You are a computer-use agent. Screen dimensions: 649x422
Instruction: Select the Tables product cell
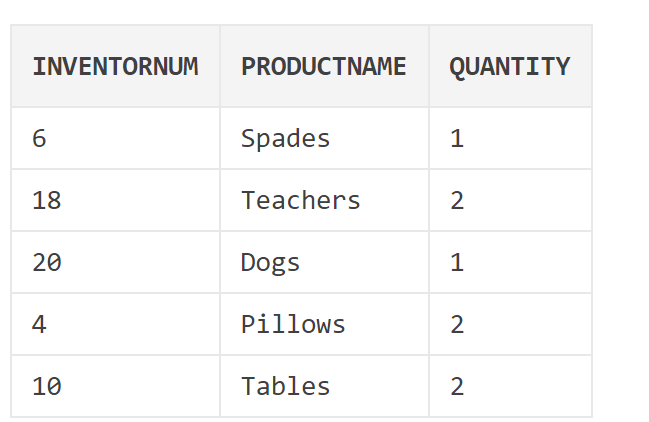tap(324, 386)
